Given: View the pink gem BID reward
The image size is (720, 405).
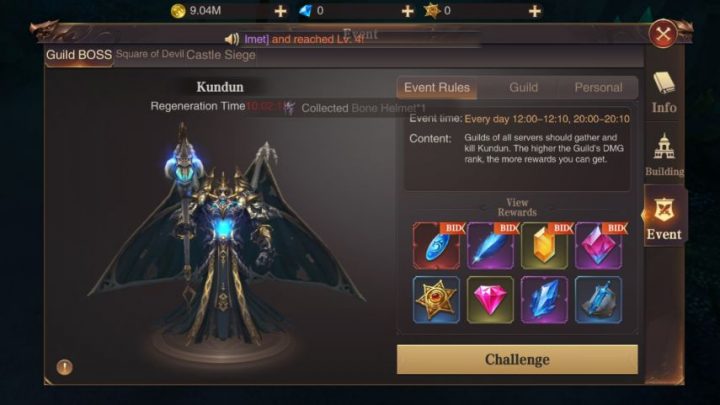Looking at the screenshot, I should tap(598, 246).
